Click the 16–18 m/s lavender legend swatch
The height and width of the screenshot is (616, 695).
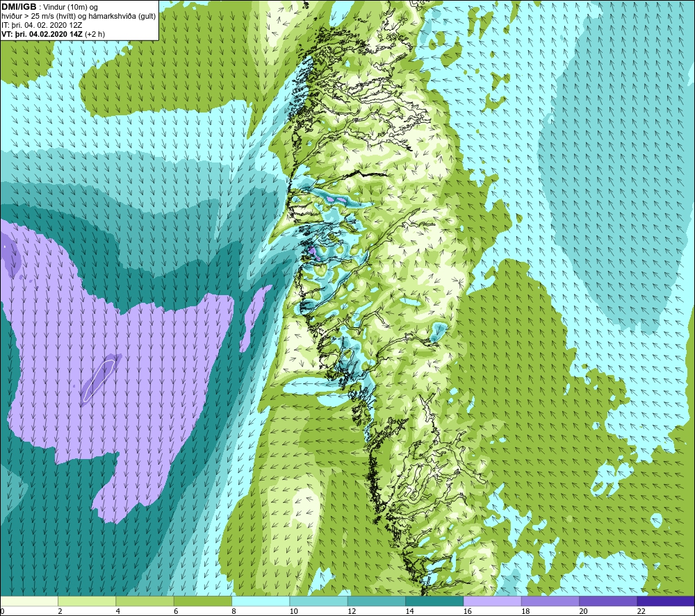[493, 601]
